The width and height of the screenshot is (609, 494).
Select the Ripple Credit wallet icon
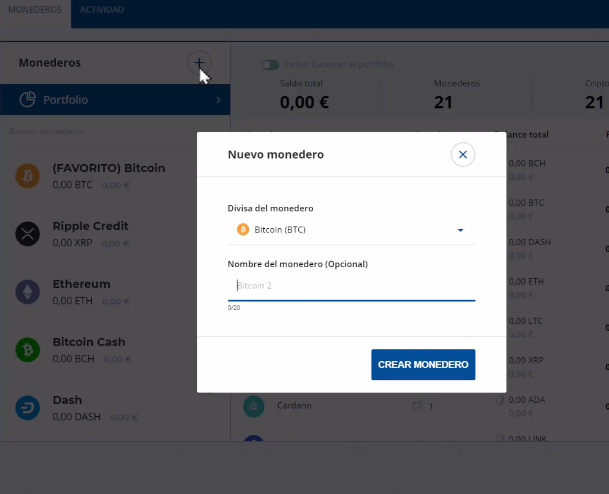(x=27, y=234)
